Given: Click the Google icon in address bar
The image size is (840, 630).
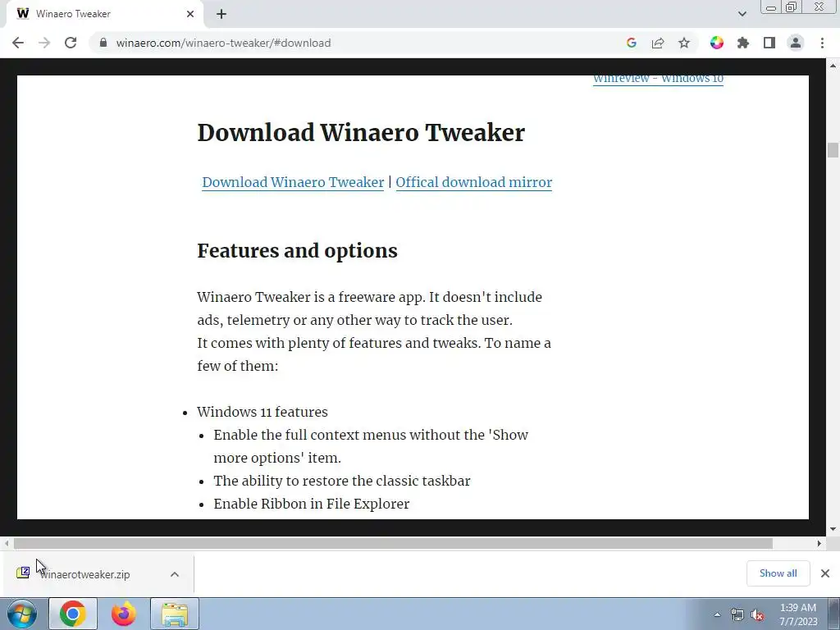Looking at the screenshot, I should click(x=632, y=43).
